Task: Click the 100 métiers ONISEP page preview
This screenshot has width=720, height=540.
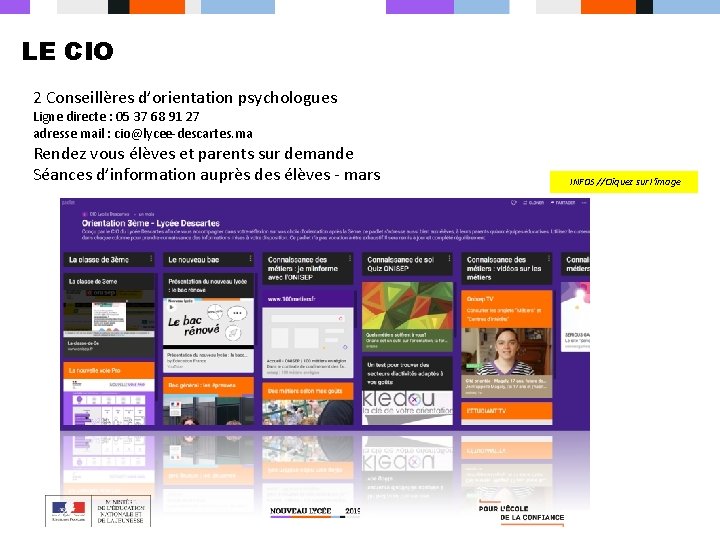Action: coord(308,332)
